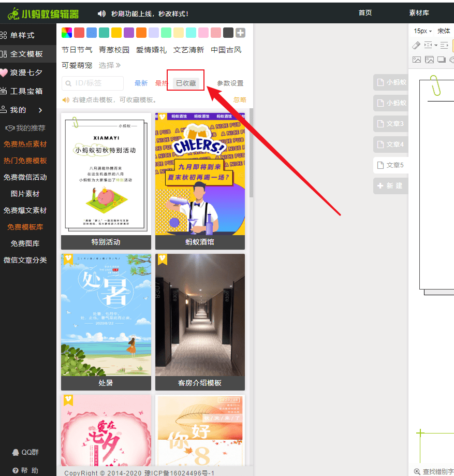
Task: Click the 小蚂蚁编辑器 logo
Action: (43, 13)
